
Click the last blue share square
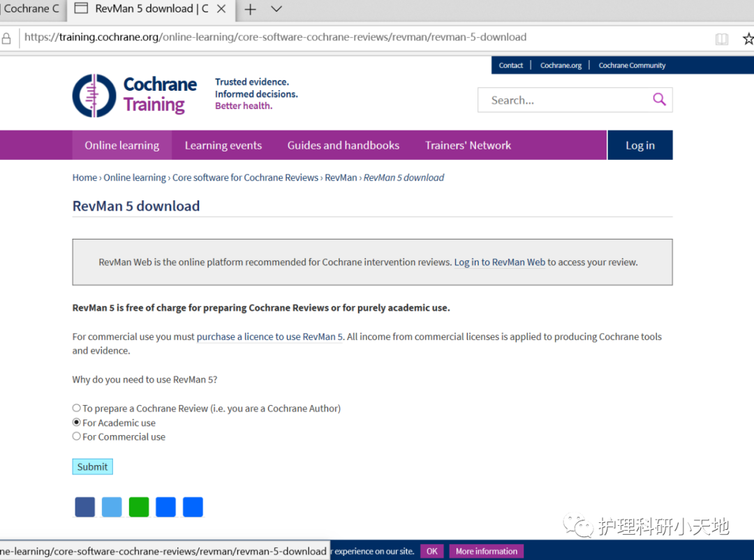(193, 507)
